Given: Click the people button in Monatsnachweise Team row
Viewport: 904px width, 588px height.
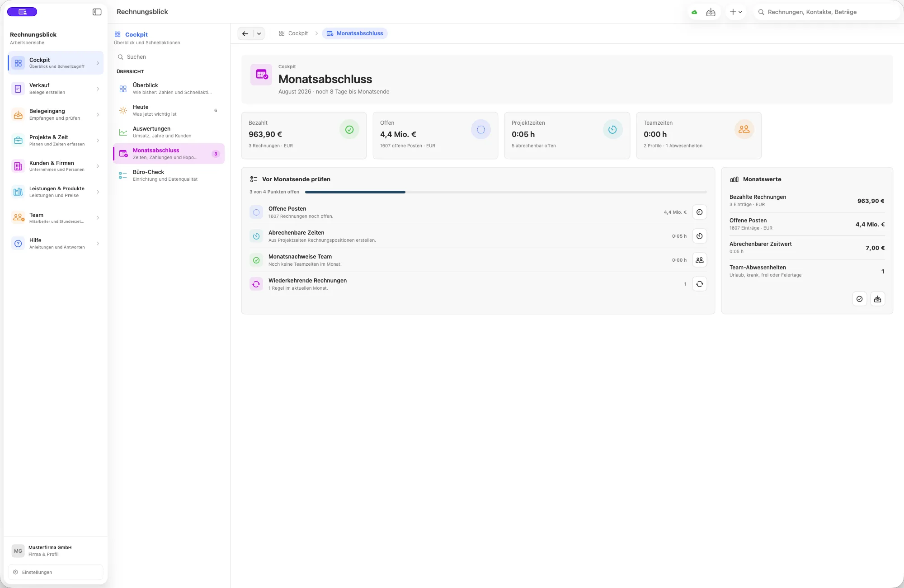Looking at the screenshot, I should 700,260.
